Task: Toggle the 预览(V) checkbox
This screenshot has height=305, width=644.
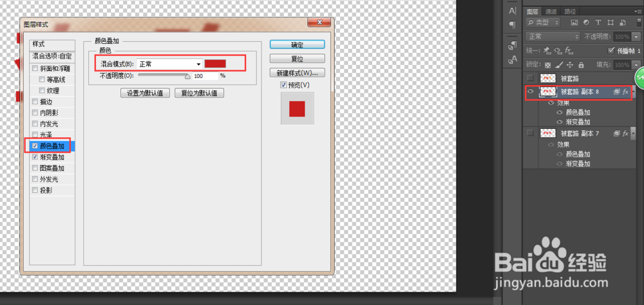Action: 283,84
